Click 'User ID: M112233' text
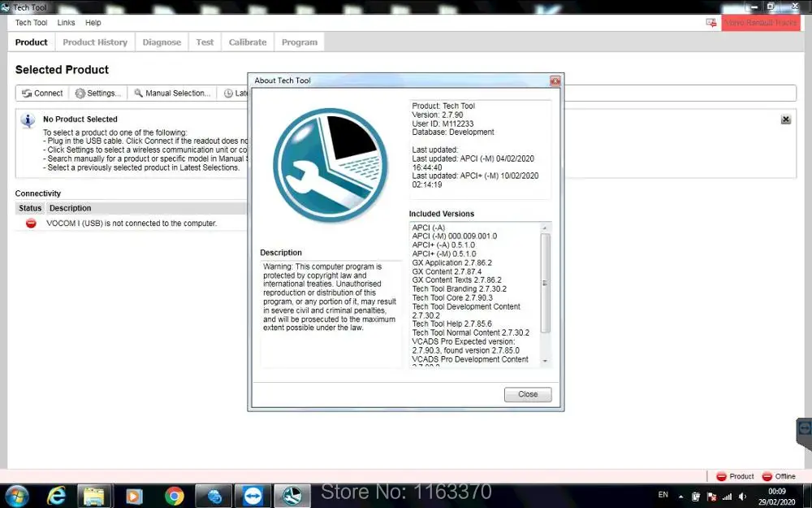This screenshot has height=508, width=812. [443, 124]
